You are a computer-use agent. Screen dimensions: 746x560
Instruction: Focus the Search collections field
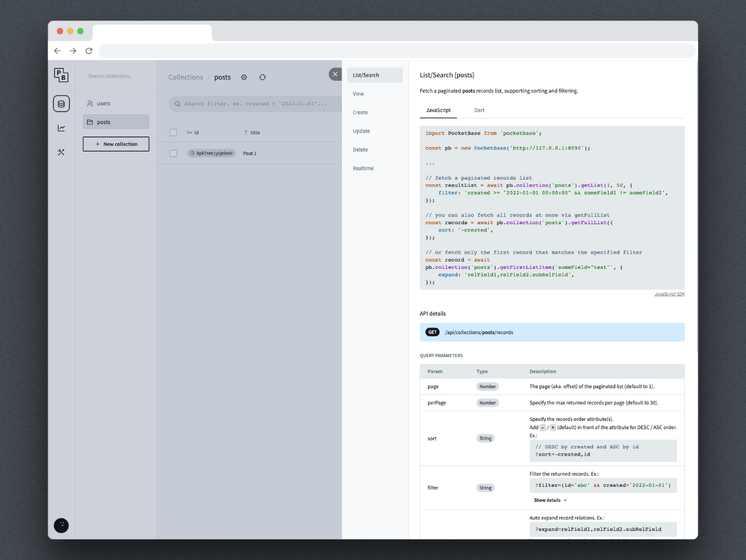(116, 76)
